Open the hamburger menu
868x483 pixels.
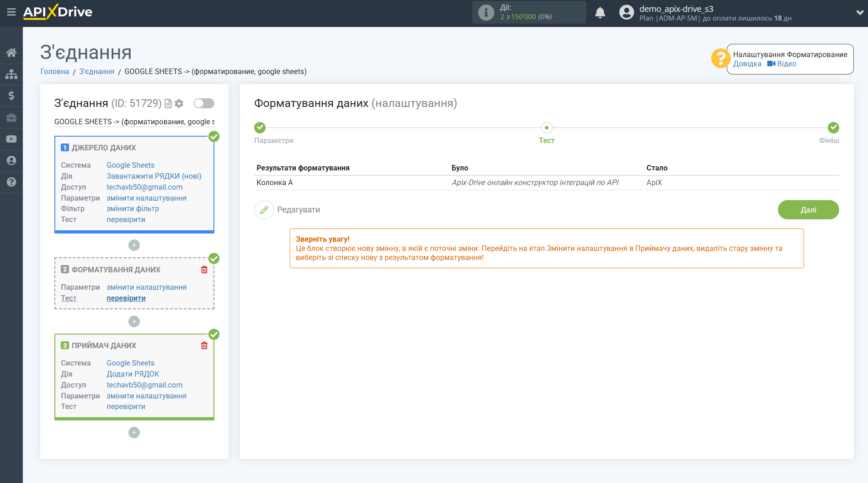(11, 12)
